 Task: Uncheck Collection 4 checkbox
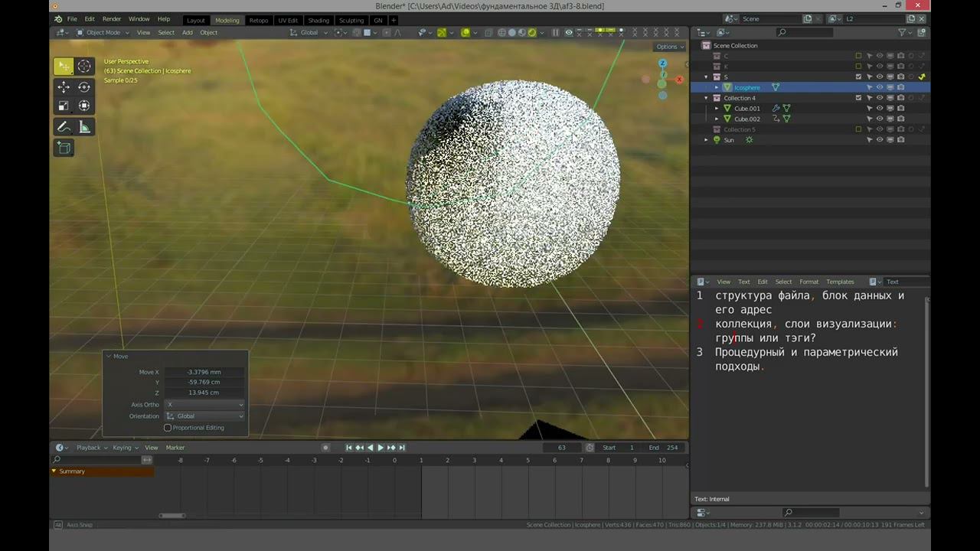coord(858,98)
